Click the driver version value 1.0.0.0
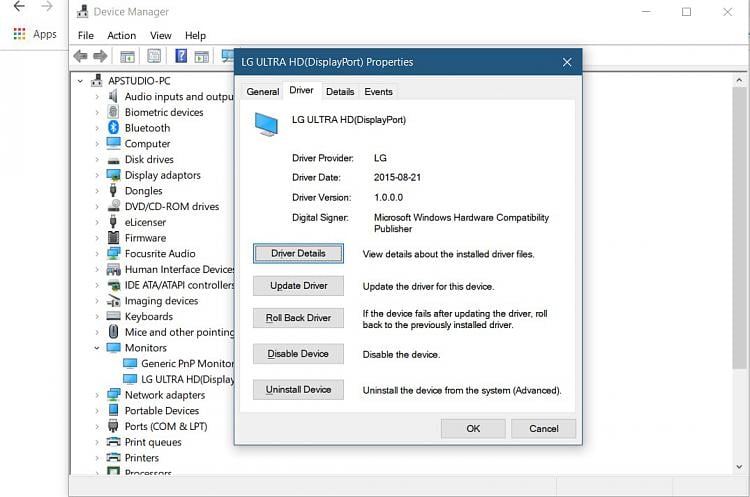The image size is (750, 497). [388, 197]
